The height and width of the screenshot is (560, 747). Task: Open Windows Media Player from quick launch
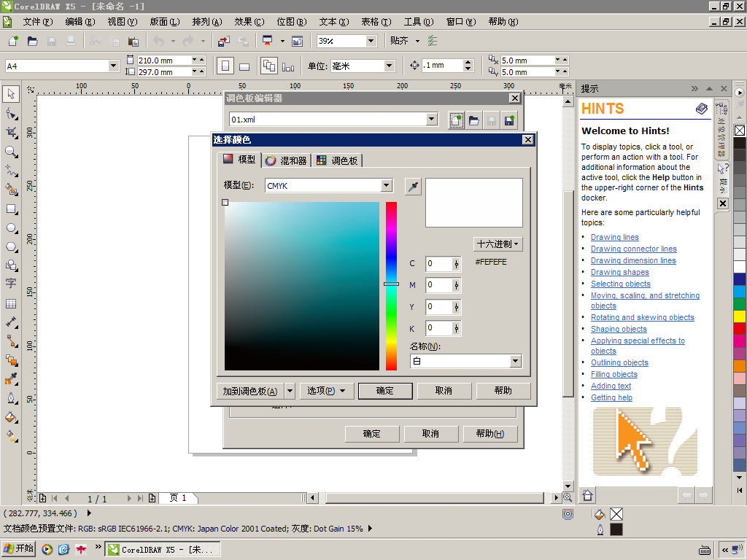[x=47, y=550]
